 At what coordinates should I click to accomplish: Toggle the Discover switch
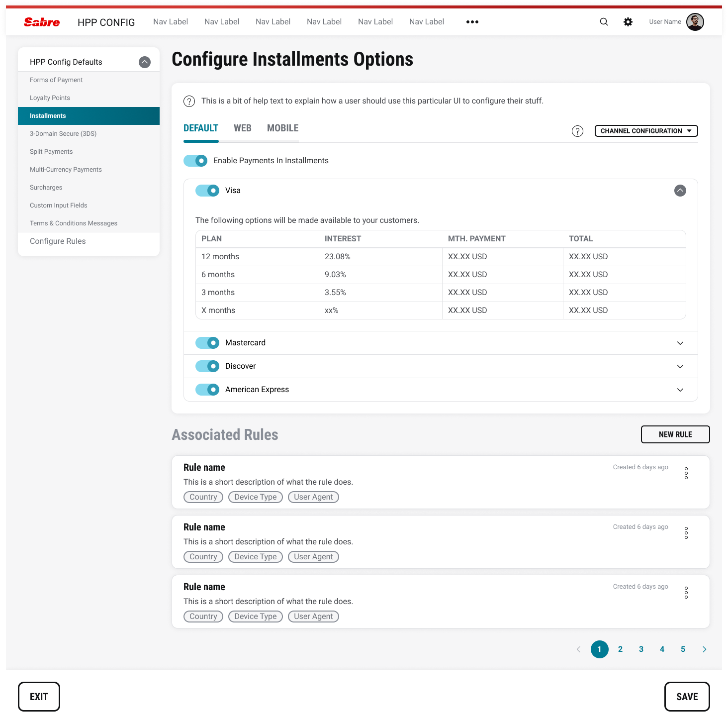(207, 366)
